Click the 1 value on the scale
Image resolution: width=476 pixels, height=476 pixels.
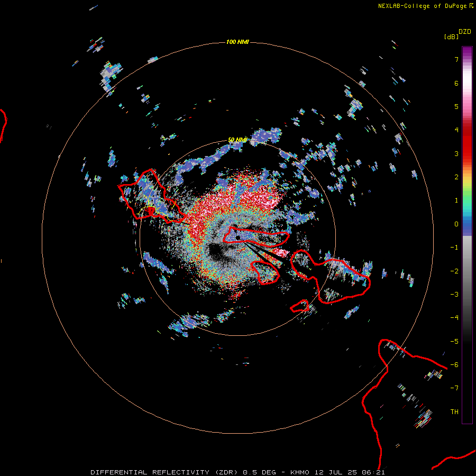coord(456,200)
